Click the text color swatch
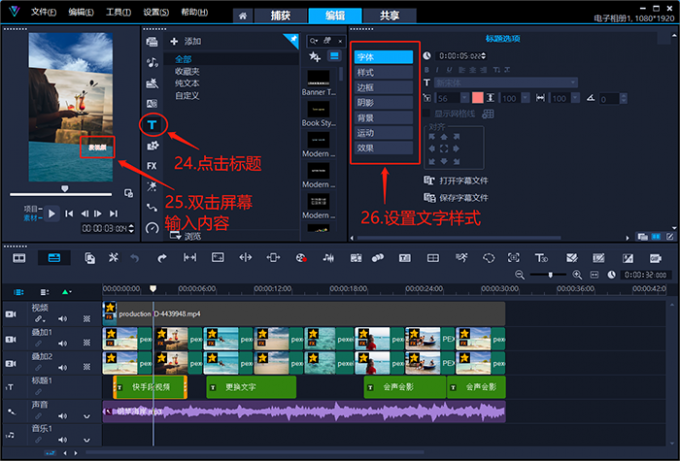 (x=477, y=98)
